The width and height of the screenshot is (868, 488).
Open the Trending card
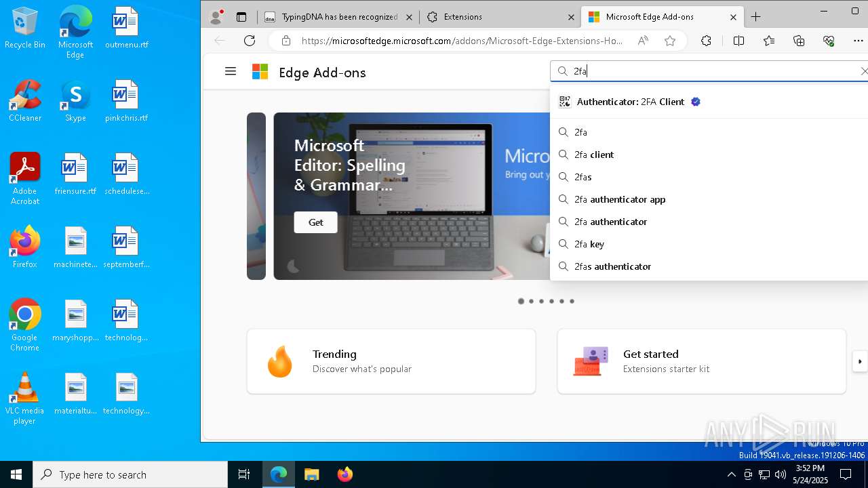(391, 361)
